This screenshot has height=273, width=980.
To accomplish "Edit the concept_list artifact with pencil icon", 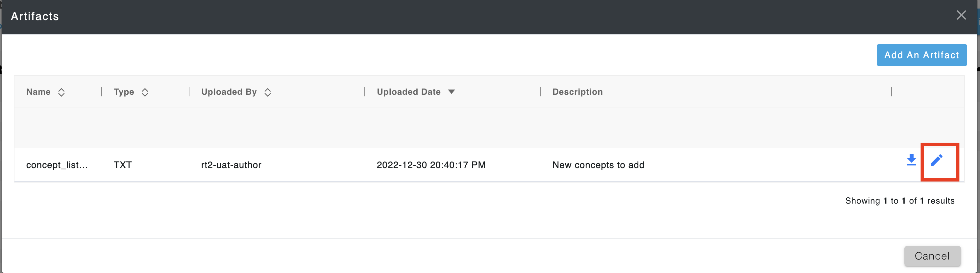I will click(936, 160).
